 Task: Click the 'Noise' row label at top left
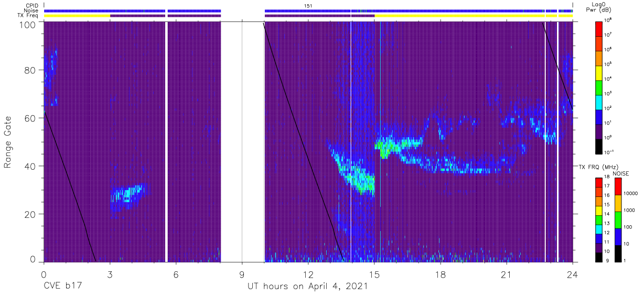tap(31, 10)
